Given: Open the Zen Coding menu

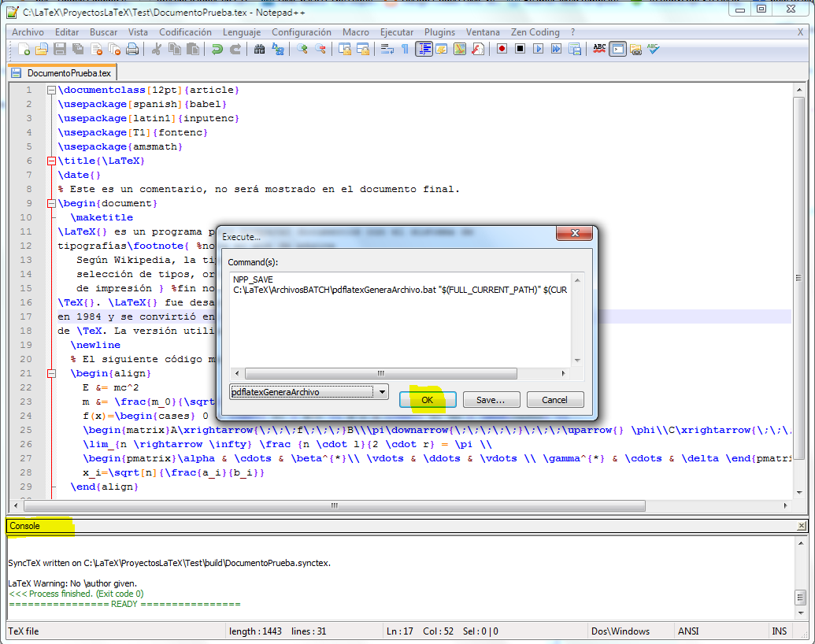Looking at the screenshot, I should 535,32.
